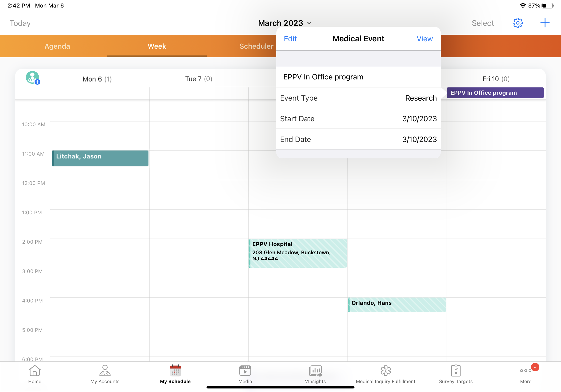This screenshot has height=392, width=561.
Task: Switch to the Scheduler tab
Action: [256, 46]
